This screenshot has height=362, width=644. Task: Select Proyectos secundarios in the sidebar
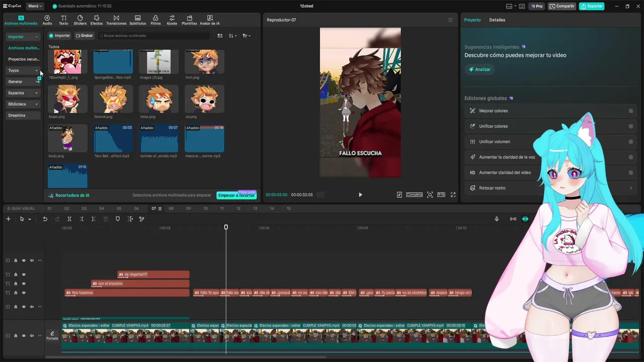tap(24, 59)
